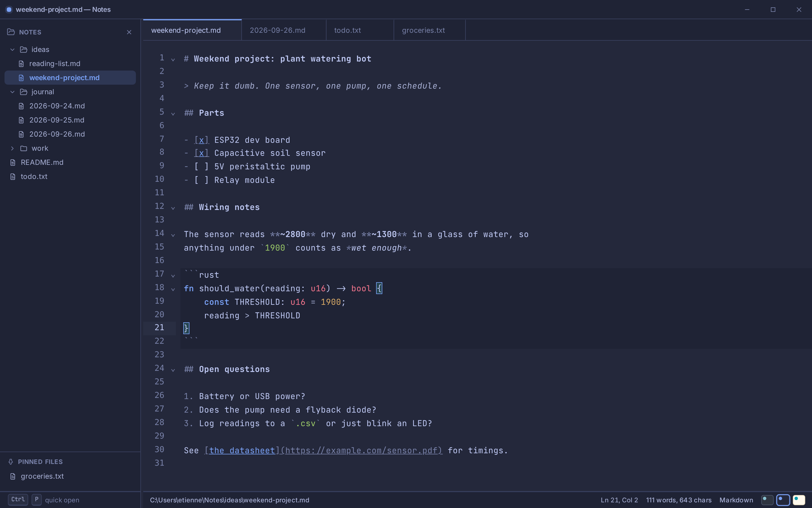Fold the Open questions section at line 24

[x=173, y=370]
